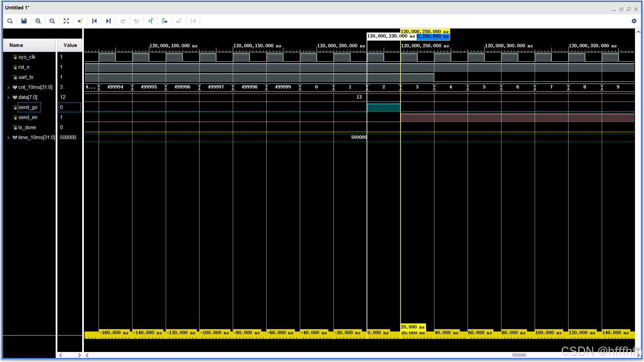The width and height of the screenshot is (644, 362).
Task: Click the Zoom Out magnifier icon
Action: tap(52, 21)
